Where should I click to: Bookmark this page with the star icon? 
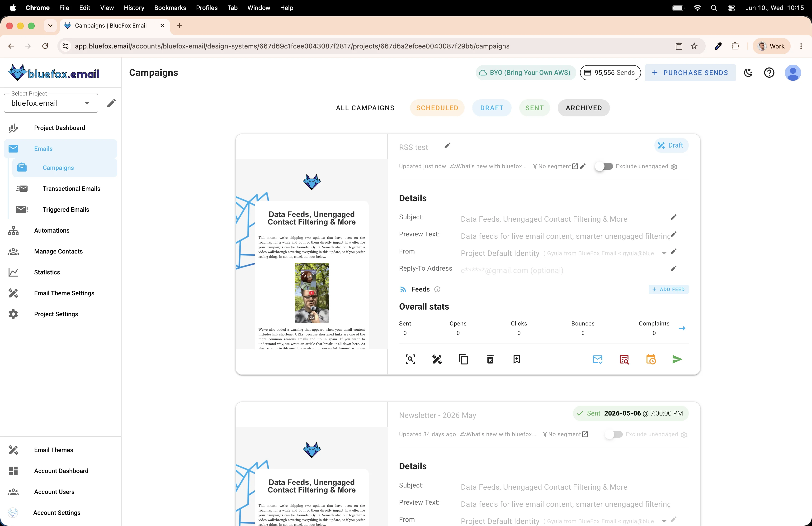coord(694,46)
